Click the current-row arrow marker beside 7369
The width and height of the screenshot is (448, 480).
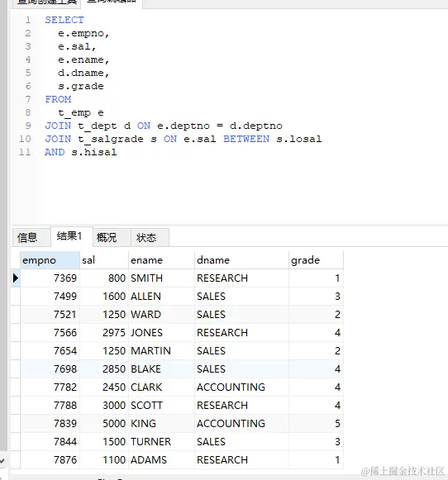16,278
